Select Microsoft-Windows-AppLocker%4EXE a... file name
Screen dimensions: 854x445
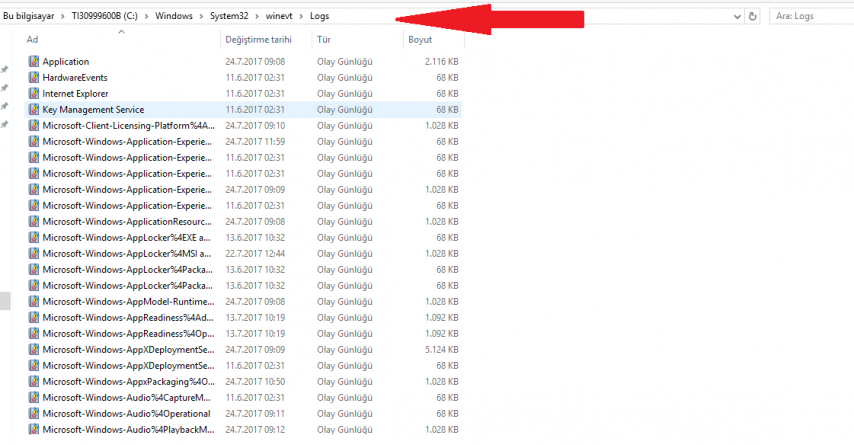(x=126, y=237)
